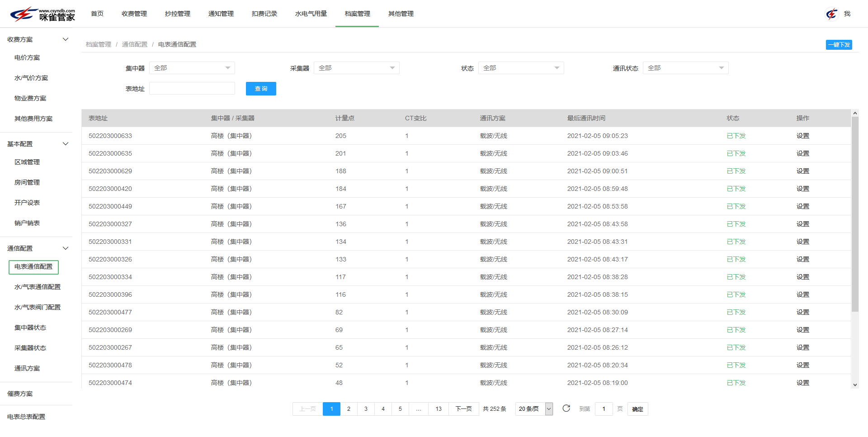
Task: Open the 20条/页 page size dropdown
Action: (x=534, y=408)
